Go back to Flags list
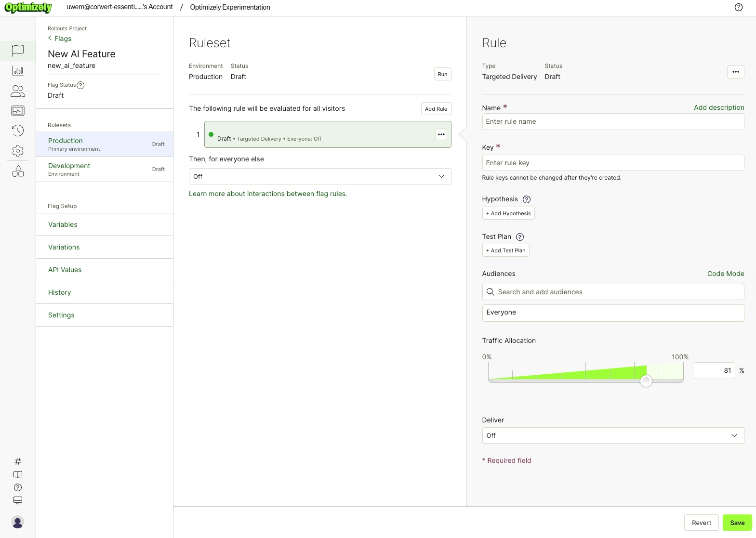 [60, 39]
